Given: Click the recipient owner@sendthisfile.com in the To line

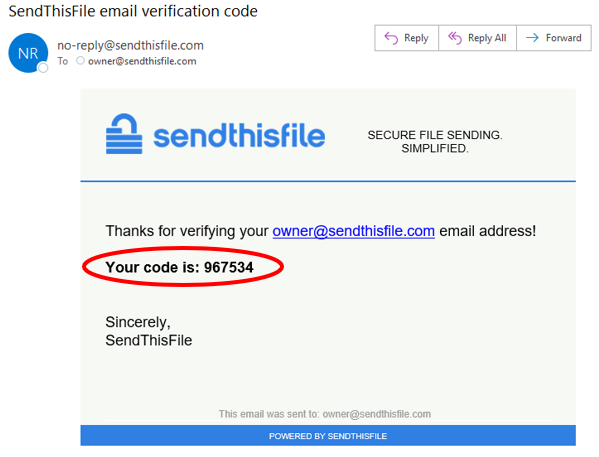Looking at the screenshot, I should [142, 61].
